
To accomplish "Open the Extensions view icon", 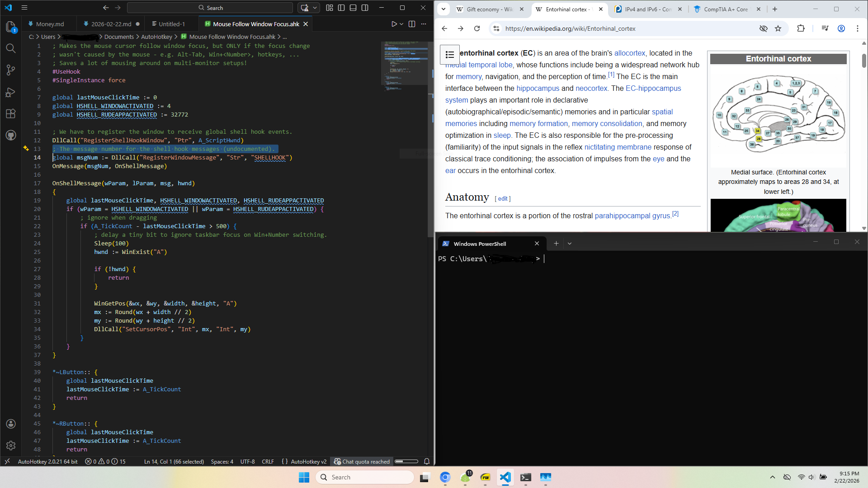I will click(11, 114).
